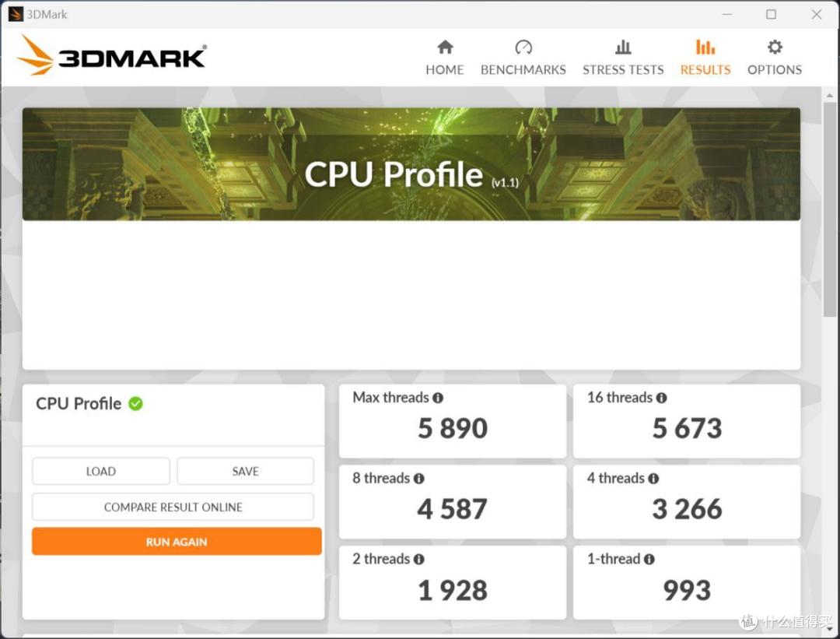Switch to the BENCHMARKS tab label
Viewport: 840px width, 639px height.
(x=523, y=70)
